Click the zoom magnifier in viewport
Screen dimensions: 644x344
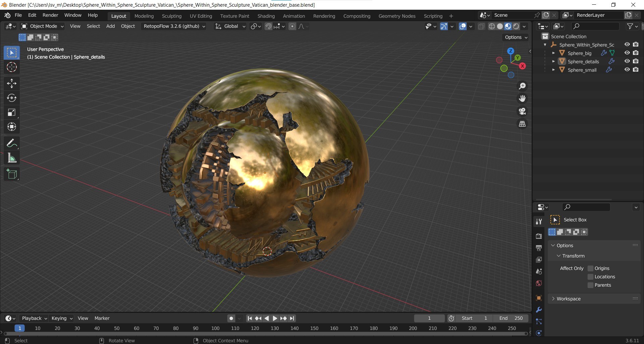(x=522, y=86)
